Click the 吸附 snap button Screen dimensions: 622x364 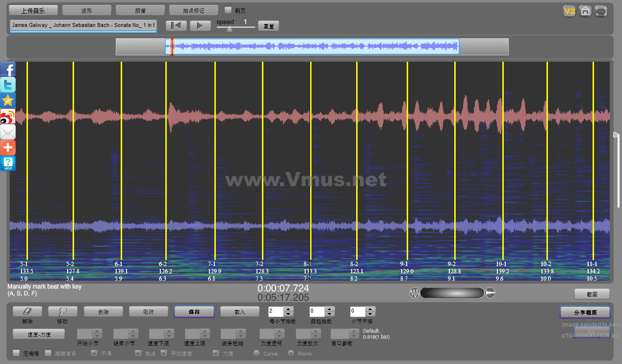(x=148, y=312)
